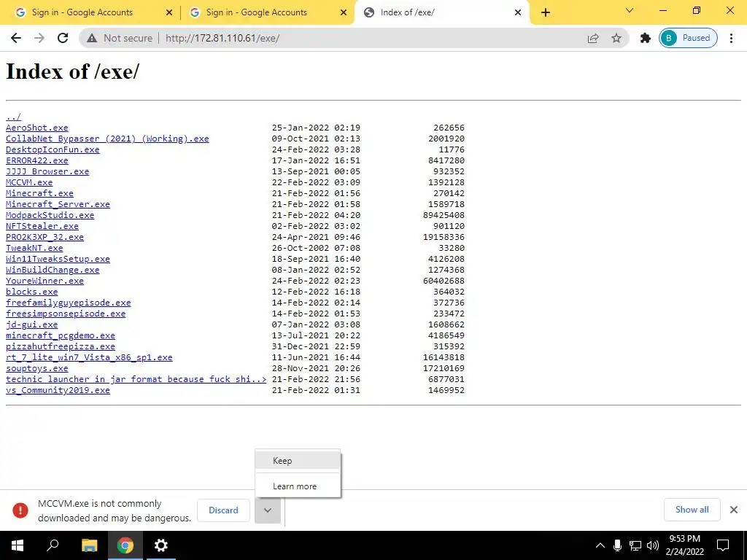Reload the current page

63,38
